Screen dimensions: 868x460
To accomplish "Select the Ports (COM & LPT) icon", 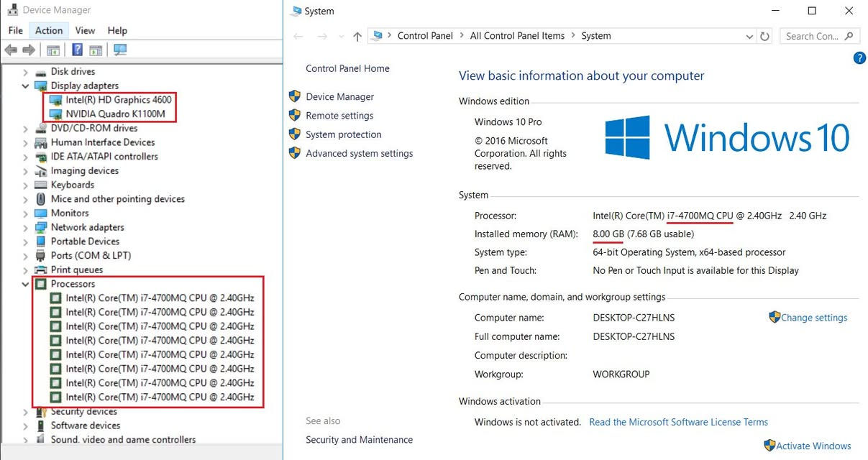I will point(42,255).
